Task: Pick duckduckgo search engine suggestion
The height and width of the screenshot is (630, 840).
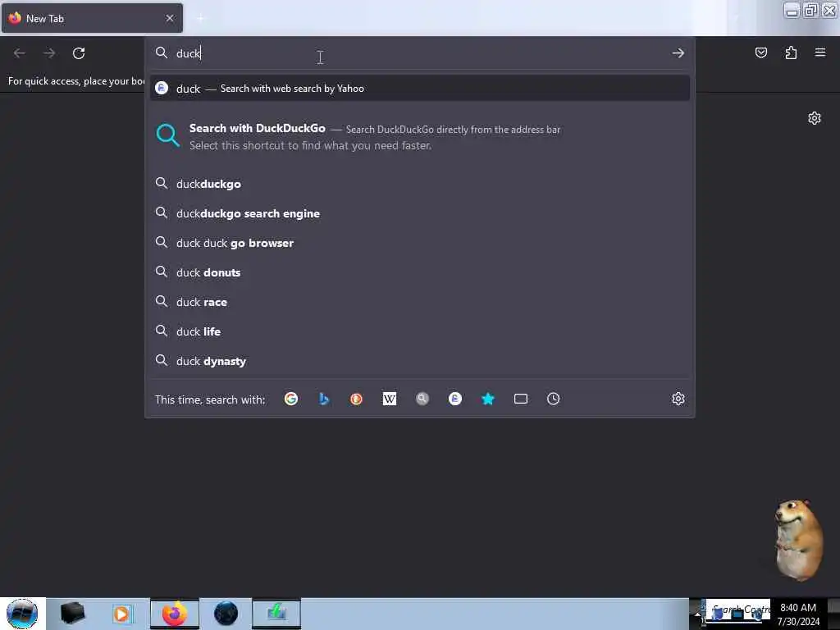Action: (x=419, y=213)
